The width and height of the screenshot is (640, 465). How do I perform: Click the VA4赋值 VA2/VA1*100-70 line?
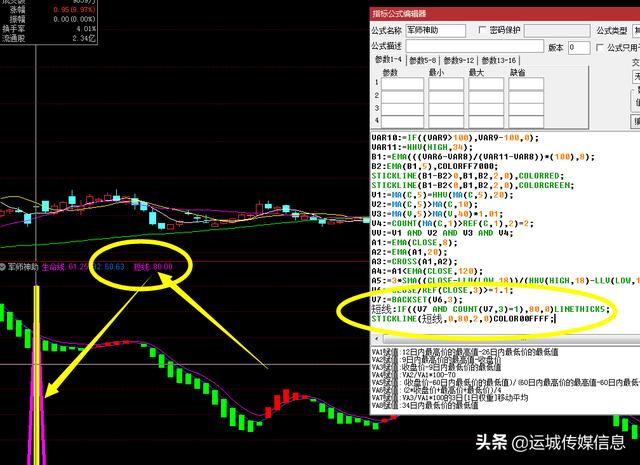(414, 375)
